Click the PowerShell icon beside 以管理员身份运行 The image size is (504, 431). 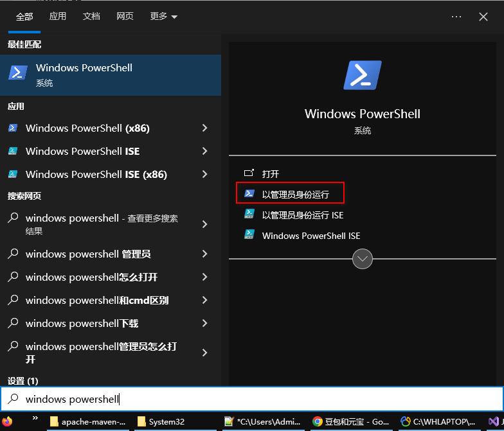pos(249,193)
